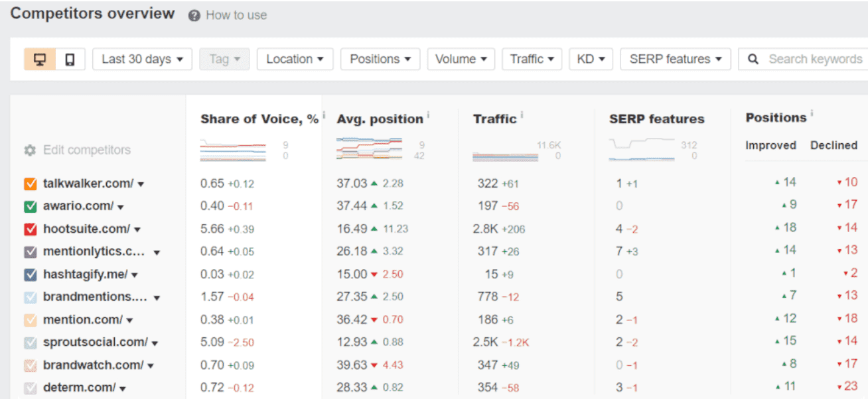Open the Last 30 days dropdown
Viewport: 868px width, 399px height.
tap(142, 59)
